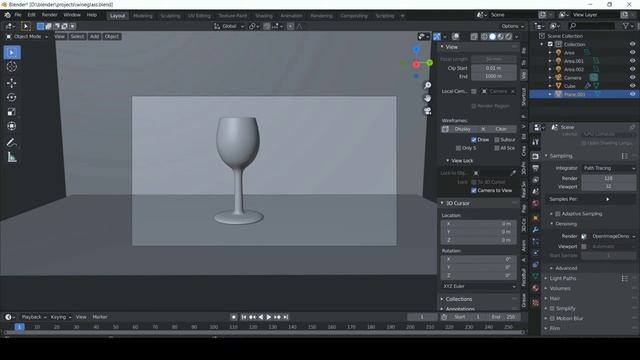Image resolution: width=640 pixels, height=360 pixels.
Task: Switch to the UV Editing workspace tab
Action: (199, 16)
